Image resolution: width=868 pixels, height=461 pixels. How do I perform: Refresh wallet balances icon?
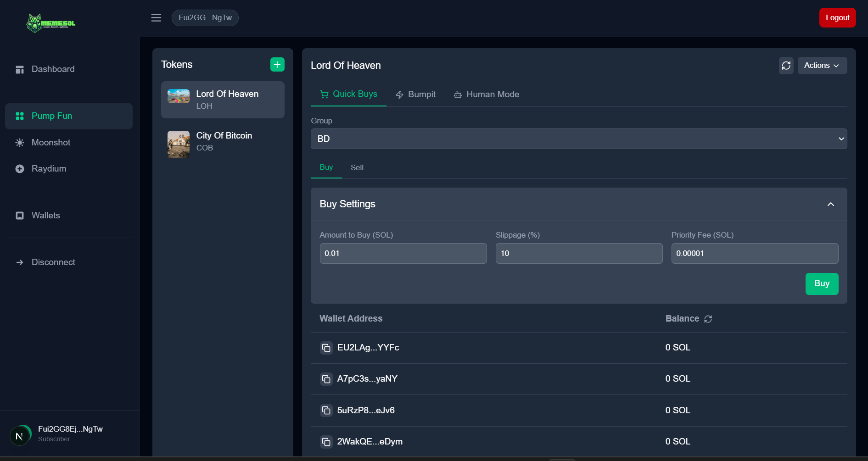tap(708, 319)
